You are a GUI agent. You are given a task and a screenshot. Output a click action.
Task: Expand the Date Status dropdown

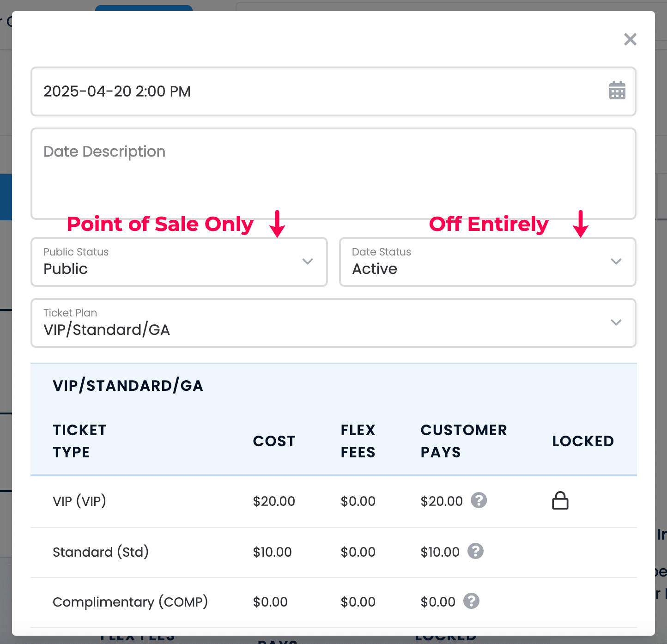[488, 262]
